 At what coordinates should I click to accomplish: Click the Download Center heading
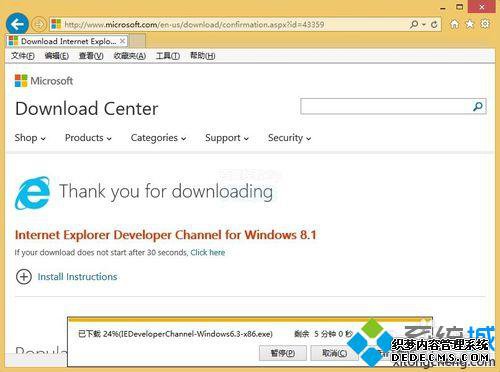pos(87,109)
